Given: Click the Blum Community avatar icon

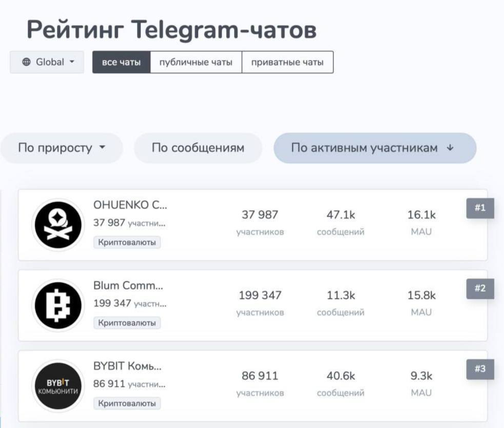Looking at the screenshot, I should 58,305.
